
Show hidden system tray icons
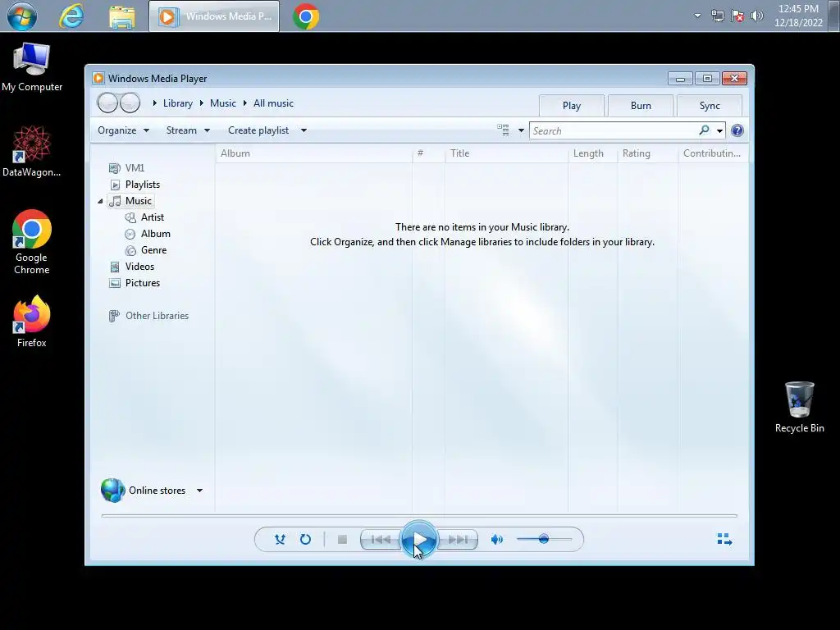[697, 16]
